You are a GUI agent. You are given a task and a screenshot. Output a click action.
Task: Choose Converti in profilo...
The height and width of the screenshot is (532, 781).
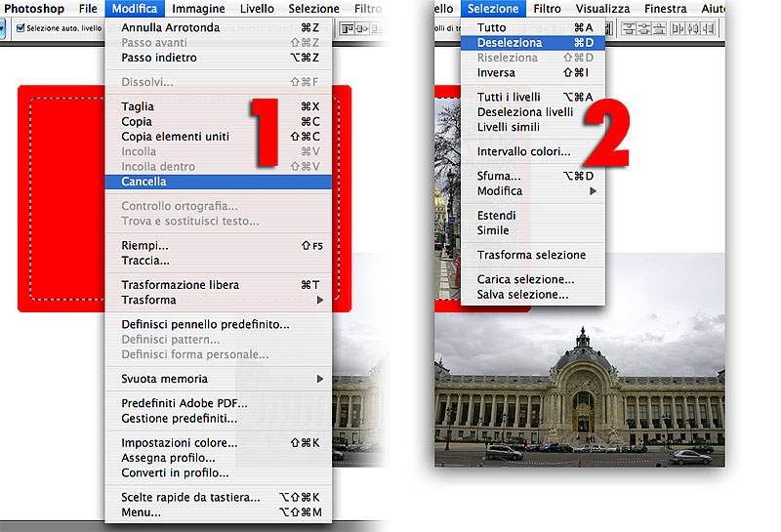[218, 472]
